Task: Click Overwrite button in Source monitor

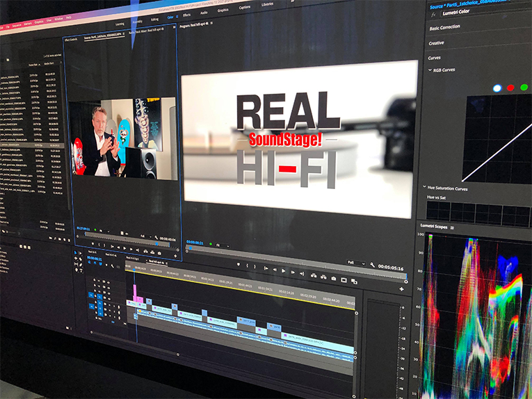Action: pyautogui.click(x=152, y=252)
